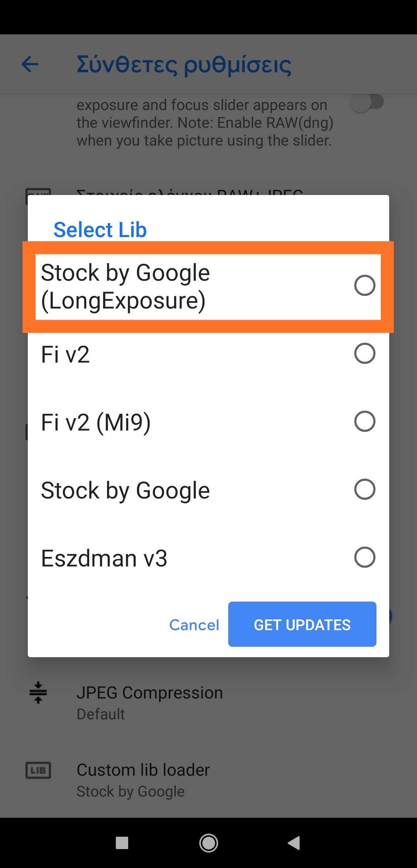Tap the Select Lib dialog title

point(100,230)
